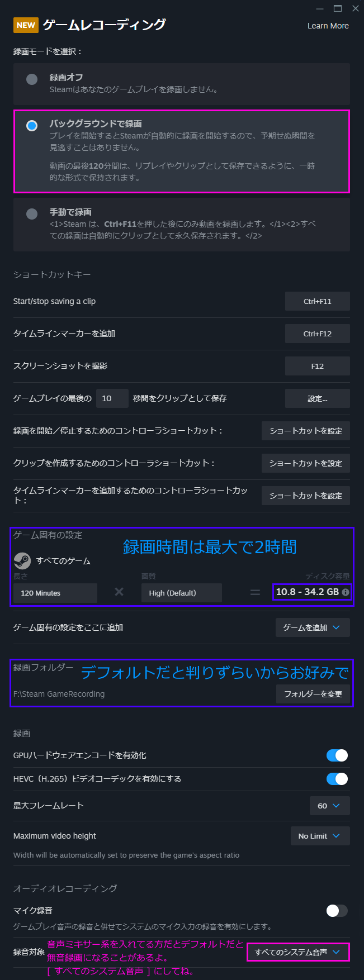Disable GPU hardware encode toggle
This screenshot has width=364, height=980.
(x=337, y=755)
